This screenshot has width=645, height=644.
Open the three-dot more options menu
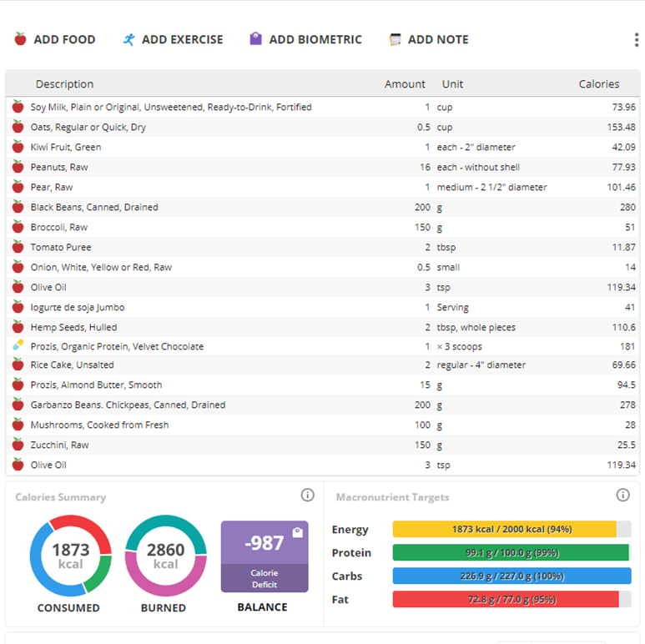coord(637,40)
